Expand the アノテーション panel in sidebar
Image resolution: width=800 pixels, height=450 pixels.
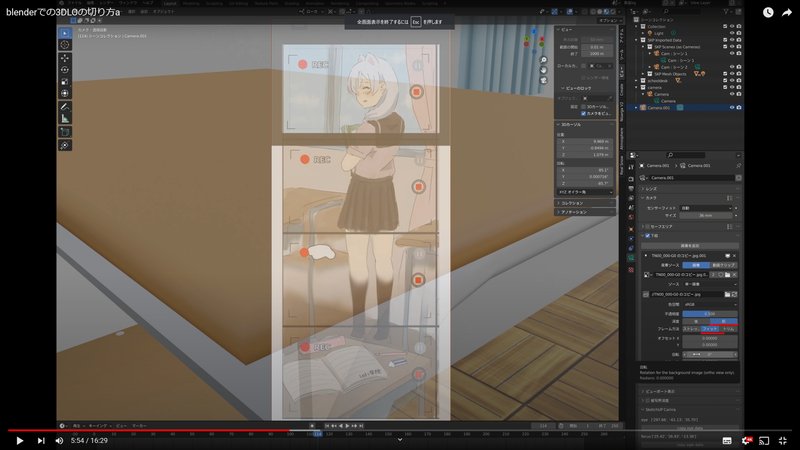[x=585, y=212]
